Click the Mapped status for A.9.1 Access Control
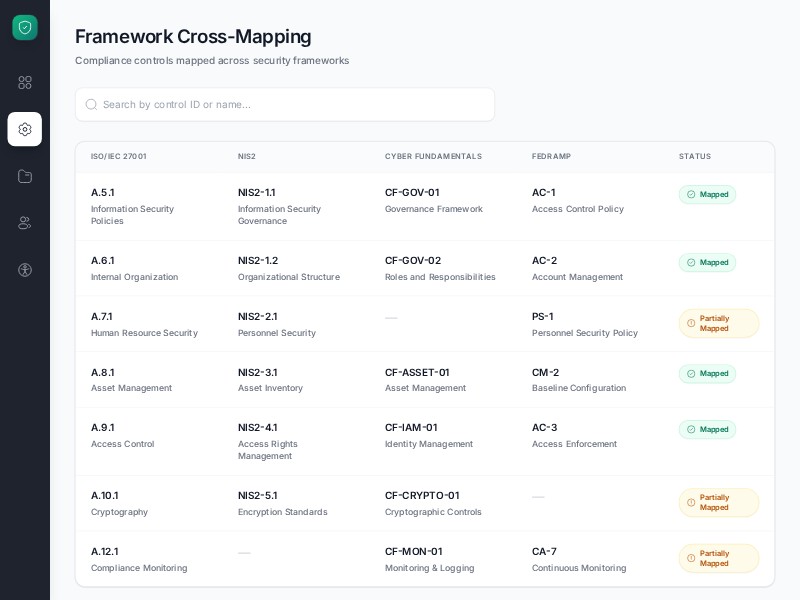 [x=707, y=429]
